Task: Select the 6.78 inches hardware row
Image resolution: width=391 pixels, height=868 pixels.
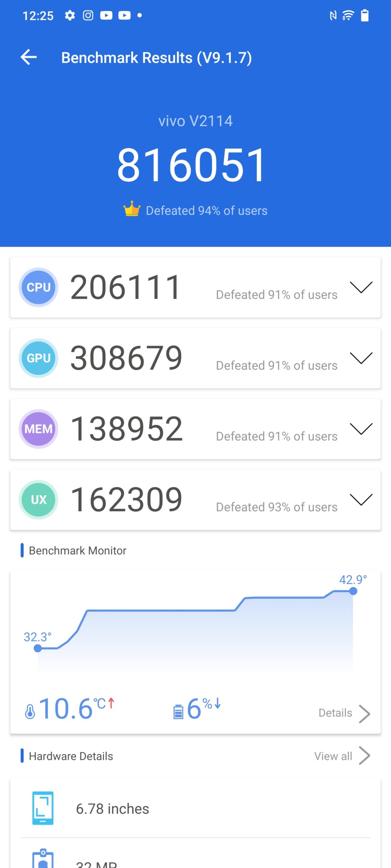Action: click(x=195, y=809)
